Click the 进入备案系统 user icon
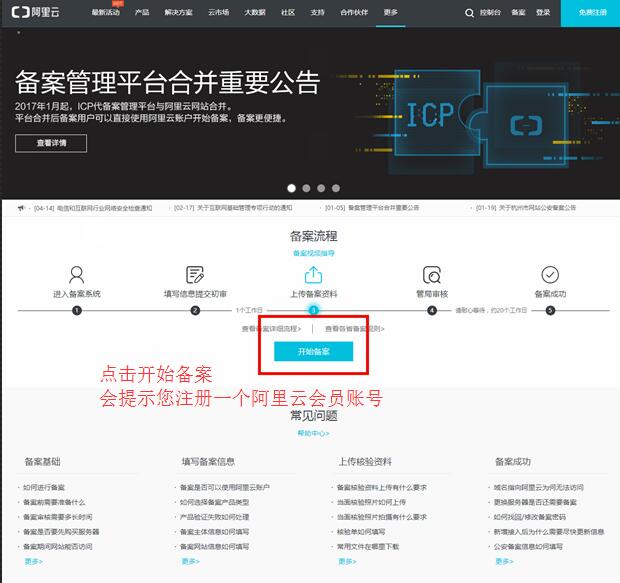Screen dimensions: 620x583 (76, 274)
